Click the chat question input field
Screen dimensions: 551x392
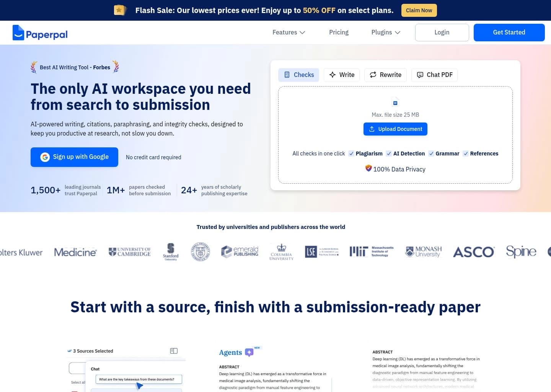(139, 379)
